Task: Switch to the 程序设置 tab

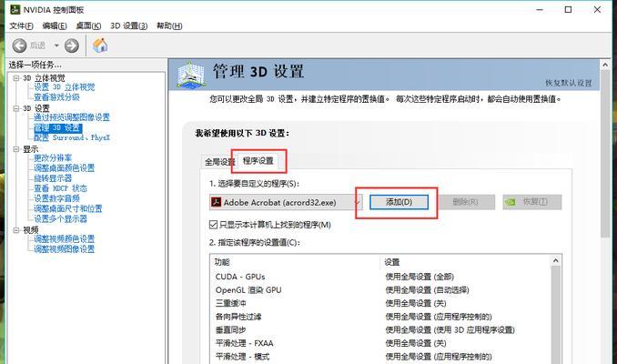Action: [x=258, y=161]
